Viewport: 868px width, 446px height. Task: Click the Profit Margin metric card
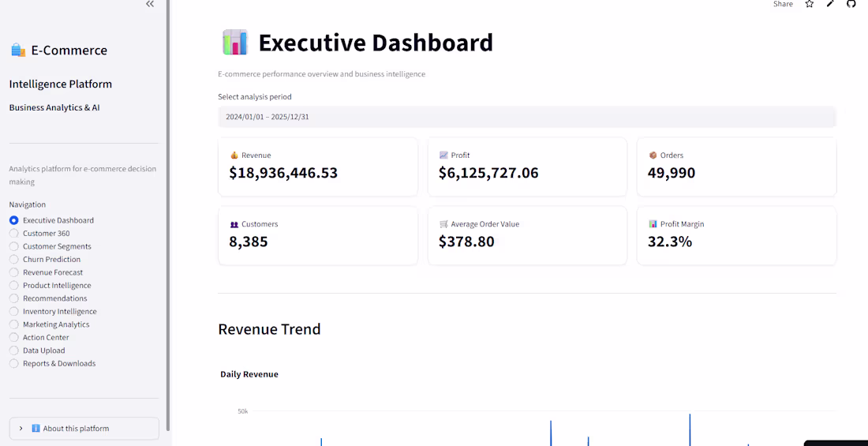click(736, 235)
